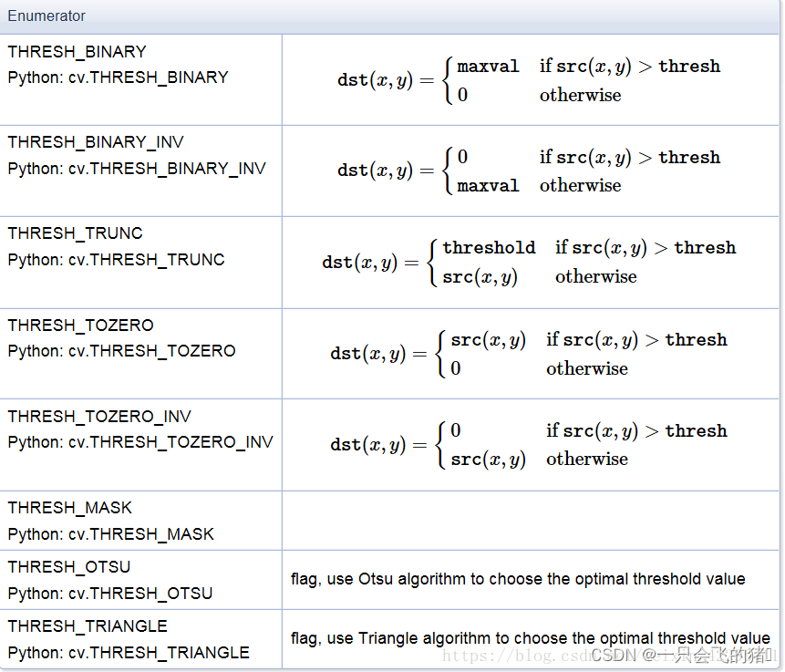Click the THRESH_BINARY formula starting with maxval

[x=529, y=80]
